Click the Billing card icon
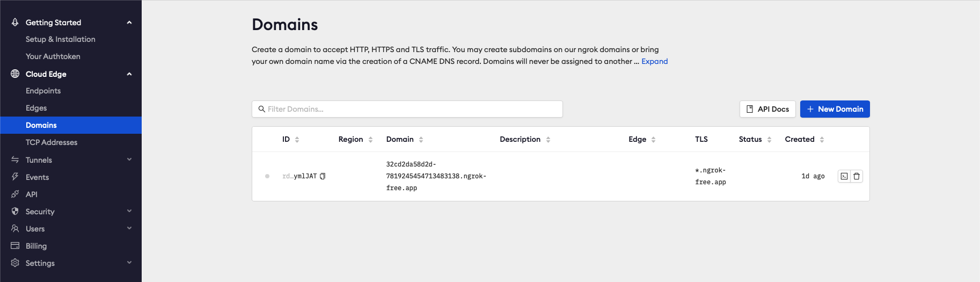Image resolution: width=980 pixels, height=282 pixels. (x=15, y=245)
